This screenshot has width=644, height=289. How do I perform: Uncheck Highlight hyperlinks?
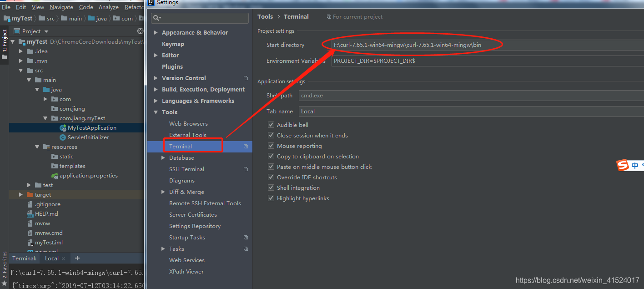pyautogui.click(x=271, y=198)
